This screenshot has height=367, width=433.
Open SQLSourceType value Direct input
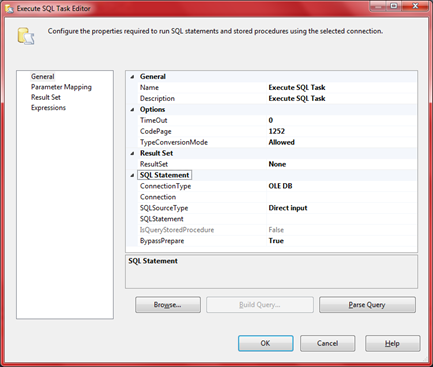point(342,208)
